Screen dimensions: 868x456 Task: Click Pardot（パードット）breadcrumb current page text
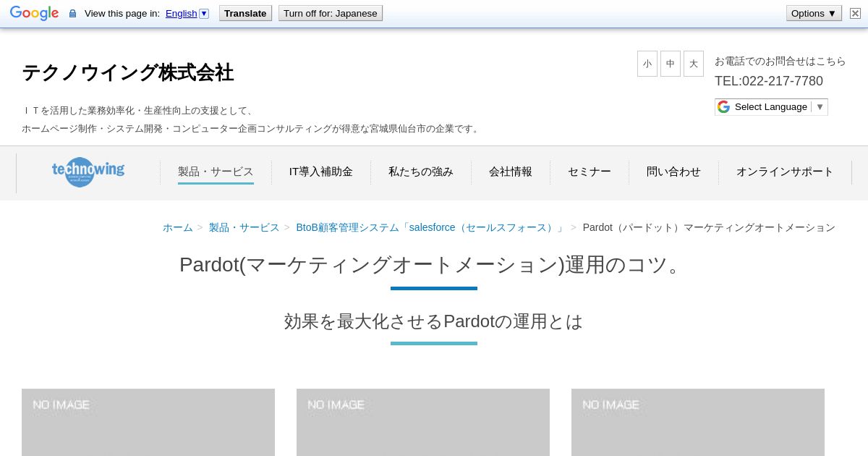(709, 227)
